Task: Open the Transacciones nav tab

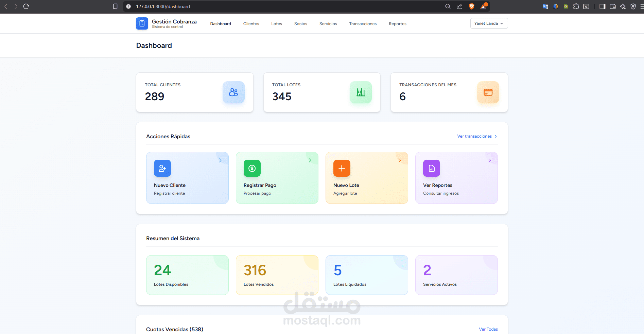Action: click(363, 24)
